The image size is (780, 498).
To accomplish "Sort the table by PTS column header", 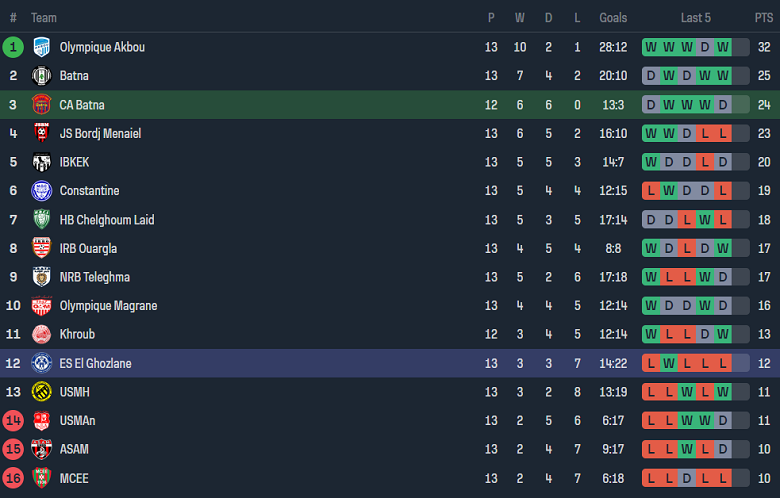I will coord(764,18).
